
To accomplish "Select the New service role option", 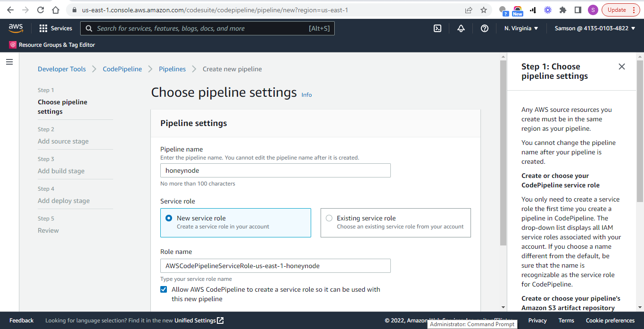I will (168, 218).
